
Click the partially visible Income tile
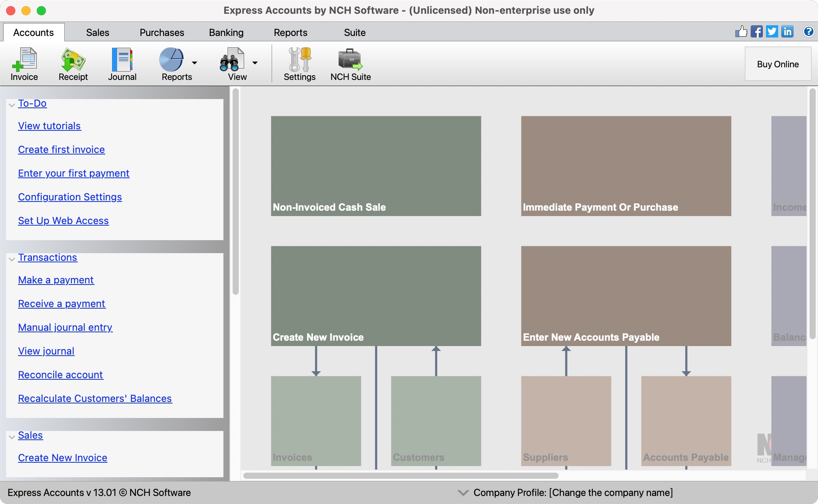pos(789,166)
